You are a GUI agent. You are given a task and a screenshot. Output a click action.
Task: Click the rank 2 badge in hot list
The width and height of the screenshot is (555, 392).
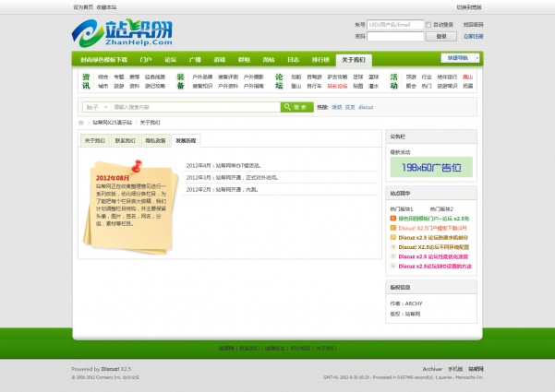click(x=394, y=227)
